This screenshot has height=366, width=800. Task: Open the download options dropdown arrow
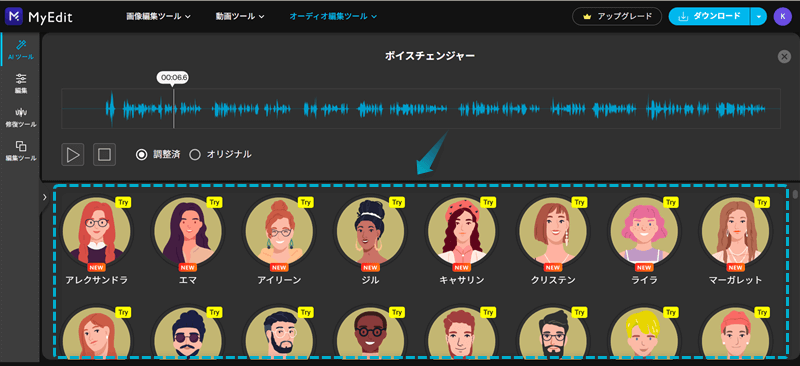click(759, 16)
